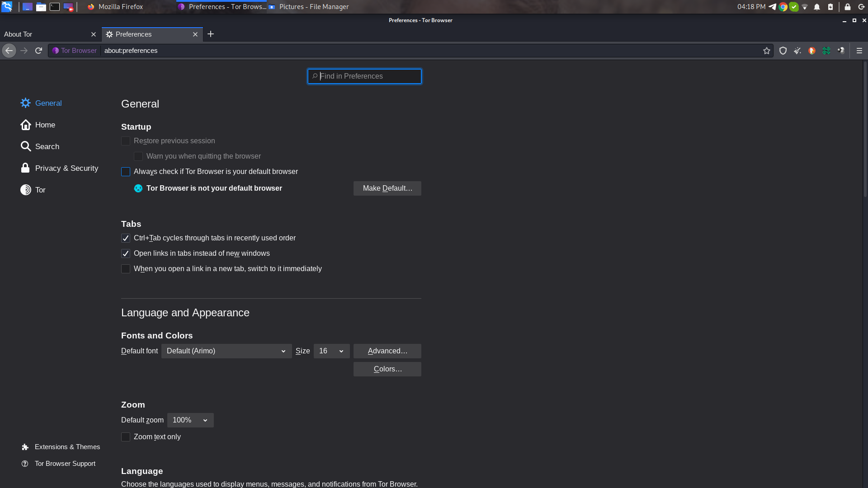Open Advanced fonts settings
The width and height of the screenshot is (868, 488).
[x=387, y=351]
